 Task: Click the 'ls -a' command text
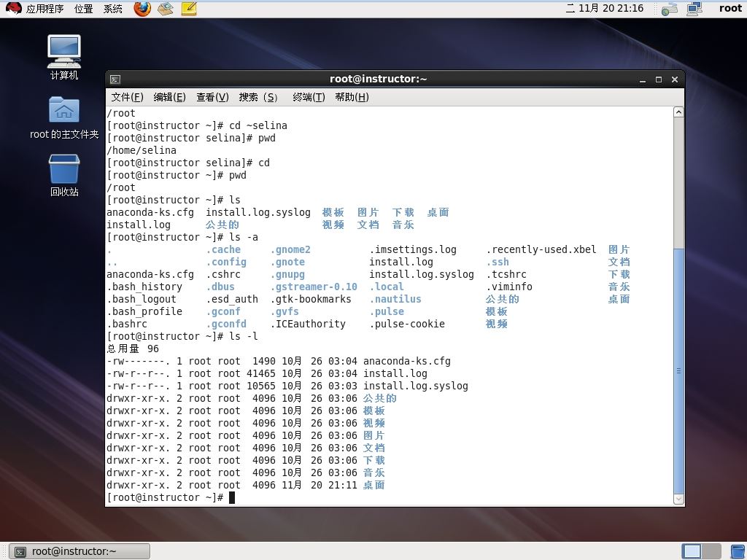click(x=244, y=237)
